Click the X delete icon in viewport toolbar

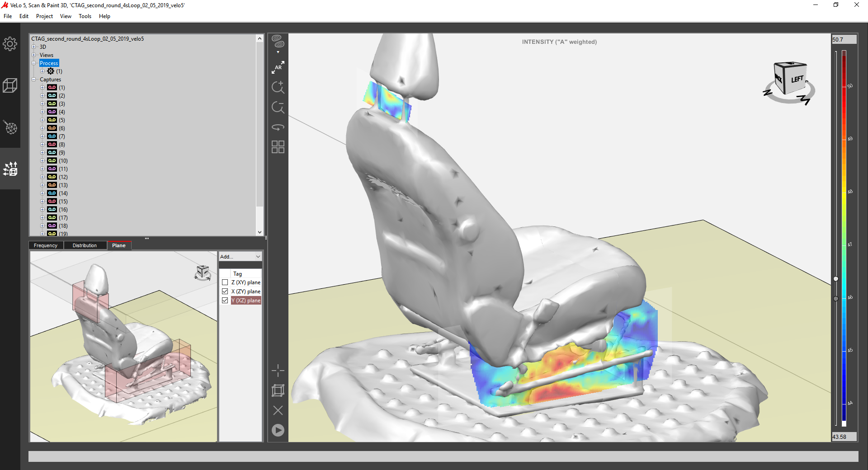pyautogui.click(x=278, y=410)
